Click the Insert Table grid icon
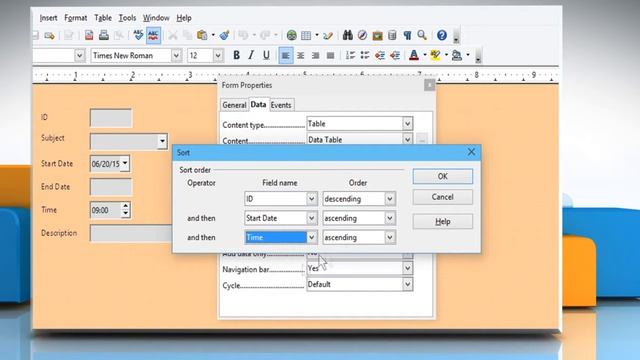This screenshot has height=360, width=640. coord(306,36)
